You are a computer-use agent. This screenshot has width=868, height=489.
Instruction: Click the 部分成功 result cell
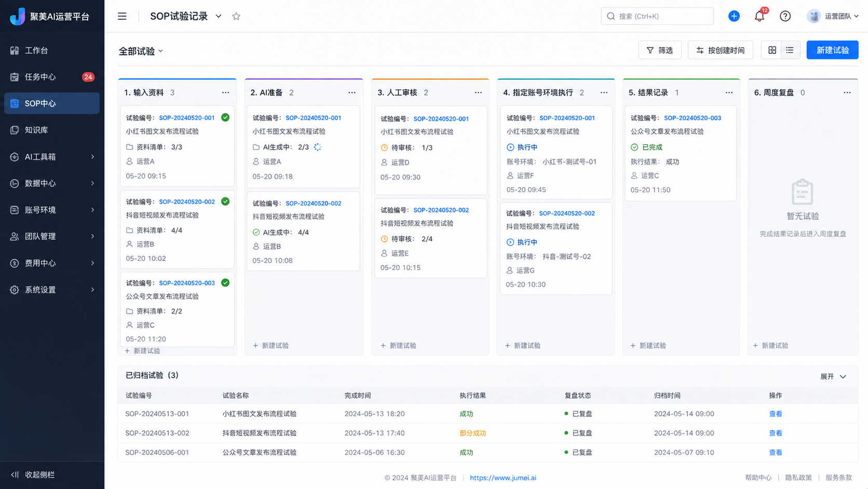pyautogui.click(x=472, y=433)
